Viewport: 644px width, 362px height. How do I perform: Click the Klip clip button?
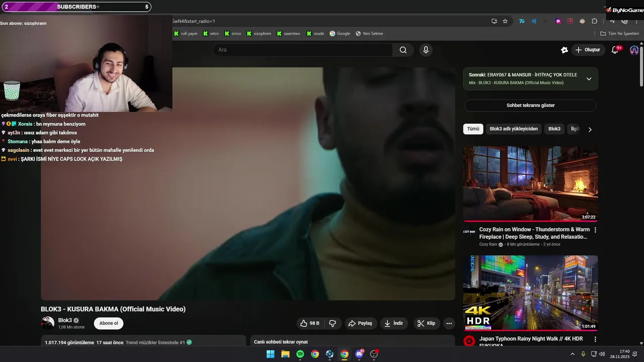point(427,323)
